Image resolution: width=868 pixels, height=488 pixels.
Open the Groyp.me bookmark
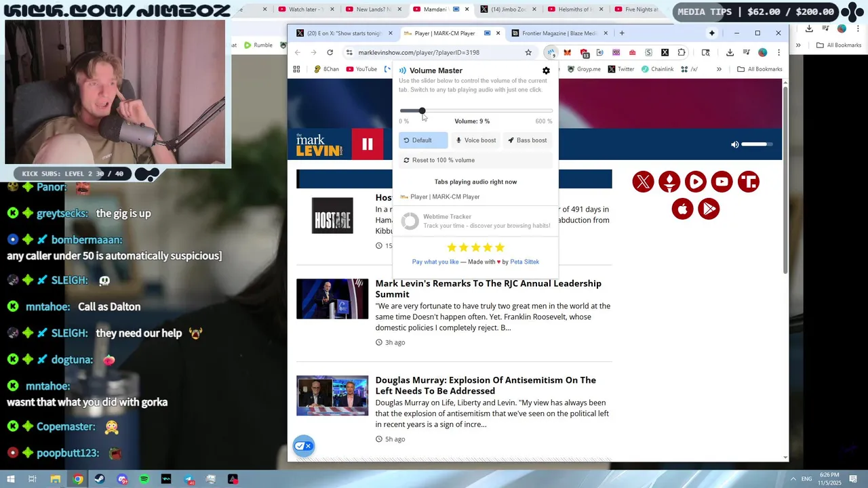tap(584, 69)
